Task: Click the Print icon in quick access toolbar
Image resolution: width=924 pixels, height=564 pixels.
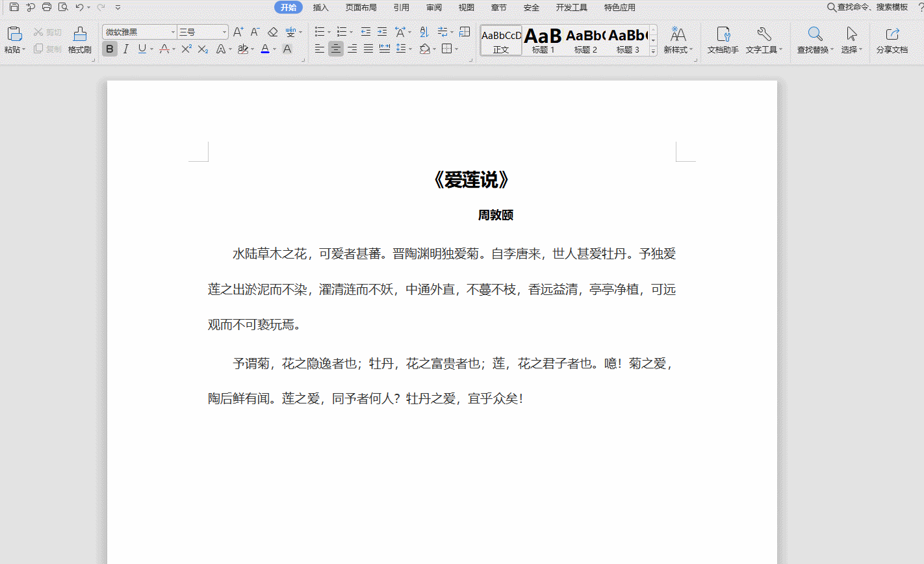Action: click(x=47, y=7)
